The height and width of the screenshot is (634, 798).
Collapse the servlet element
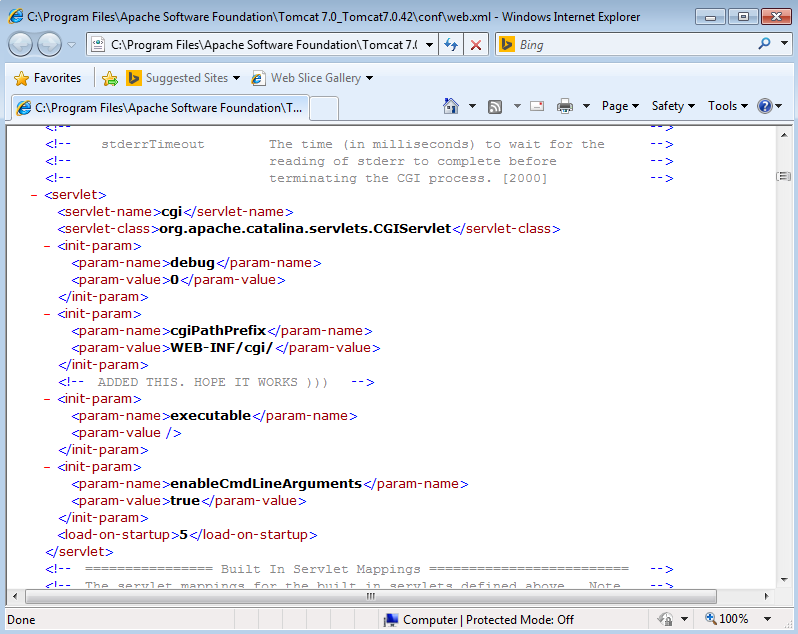[x=34, y=195]
